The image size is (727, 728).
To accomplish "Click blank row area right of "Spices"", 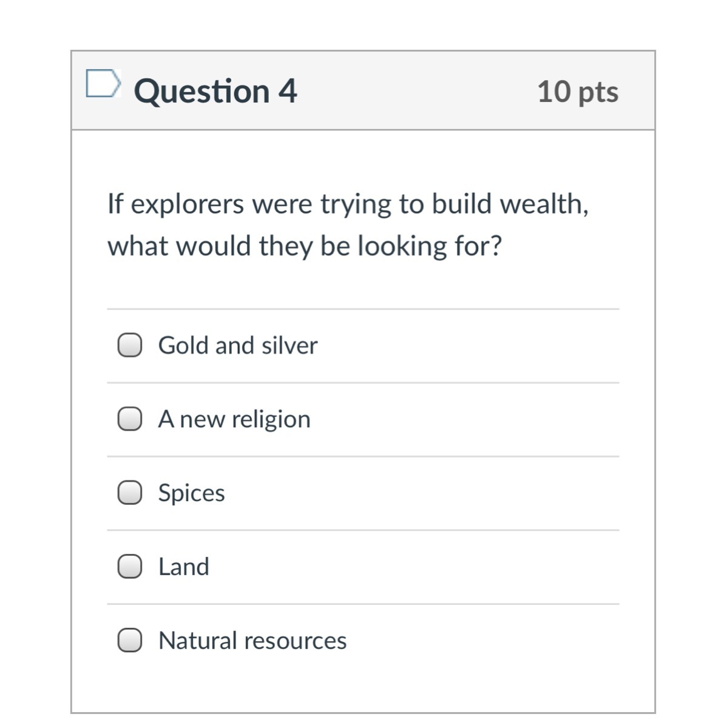I will point(425,493).
